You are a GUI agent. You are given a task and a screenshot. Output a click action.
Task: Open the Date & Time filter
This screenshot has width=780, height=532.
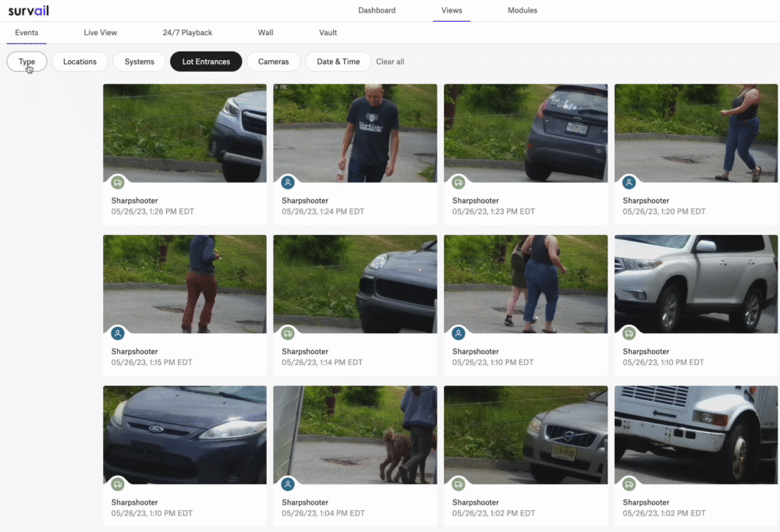(339, 62)
